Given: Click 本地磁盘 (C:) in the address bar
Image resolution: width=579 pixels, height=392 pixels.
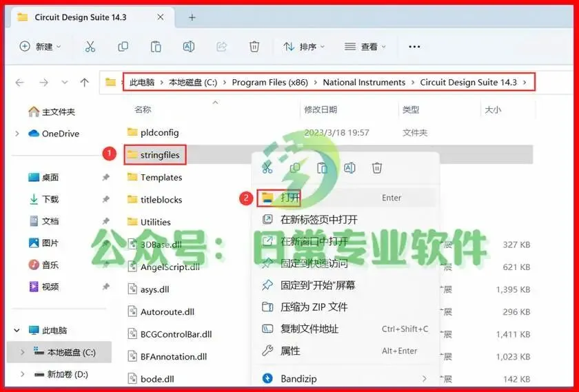Looking at the screenshot, I should tap(193, 82).
